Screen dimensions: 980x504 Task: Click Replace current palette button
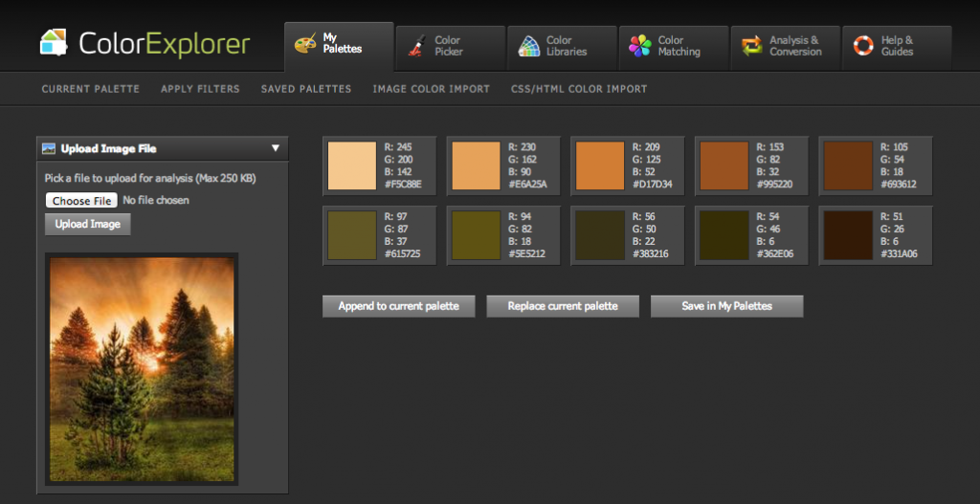tap(563, 306)
